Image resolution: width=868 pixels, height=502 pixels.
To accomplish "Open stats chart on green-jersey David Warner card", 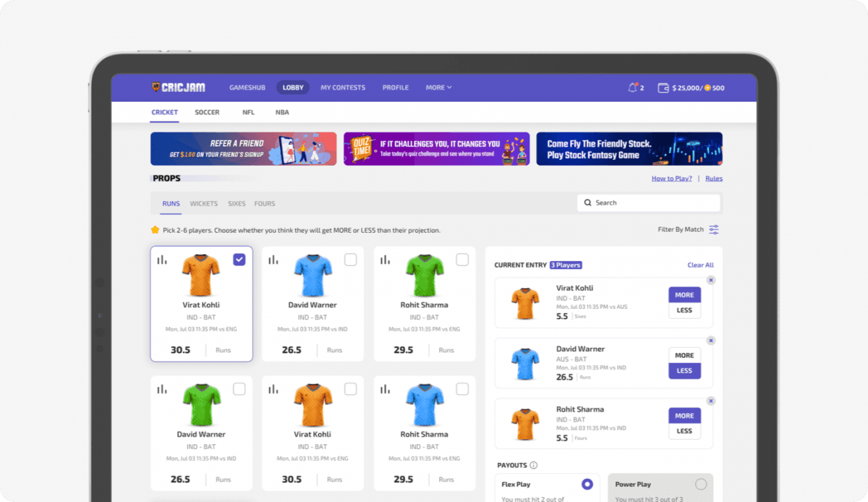I will pos(162,389).
